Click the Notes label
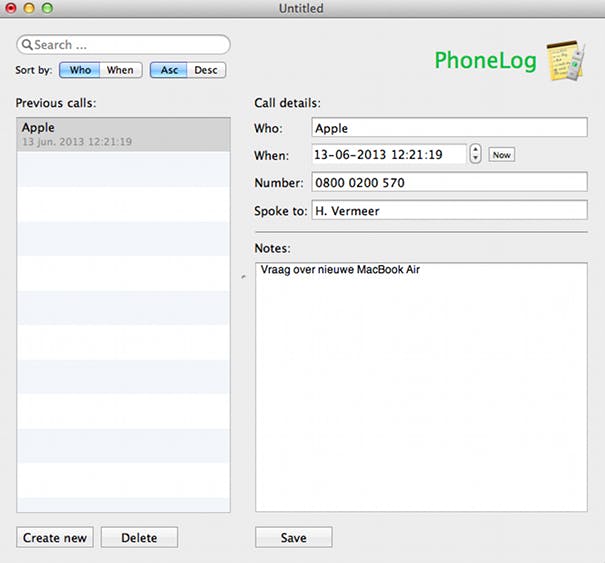The image size is (605, 563). pos(272,248)
